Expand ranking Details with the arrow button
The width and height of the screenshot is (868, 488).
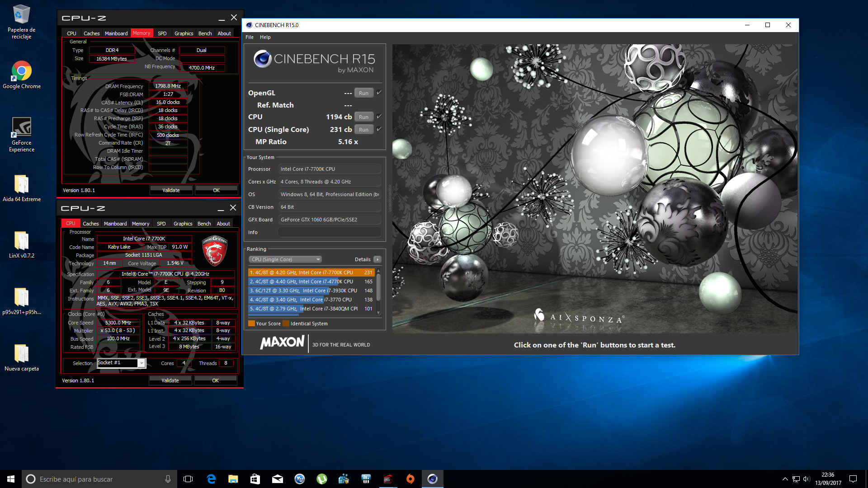(x=377, y=259)
